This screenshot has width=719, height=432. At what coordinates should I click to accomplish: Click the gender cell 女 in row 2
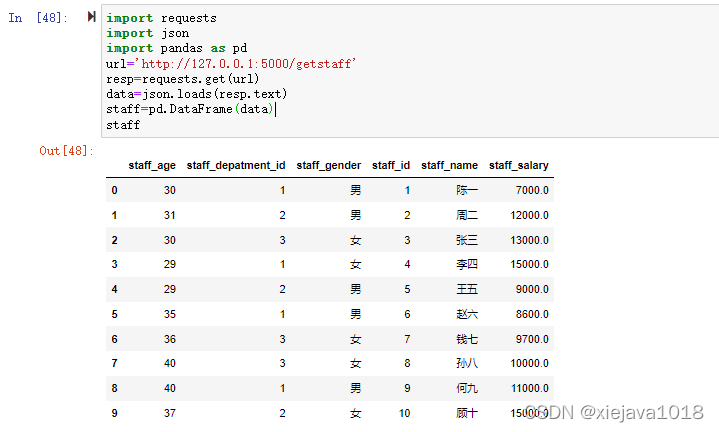355,240
